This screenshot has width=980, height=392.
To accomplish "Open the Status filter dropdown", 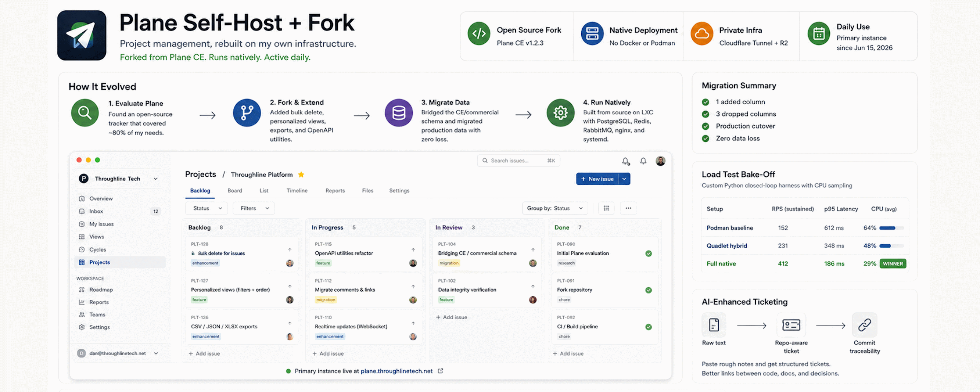I will click(x=207, y=208).
